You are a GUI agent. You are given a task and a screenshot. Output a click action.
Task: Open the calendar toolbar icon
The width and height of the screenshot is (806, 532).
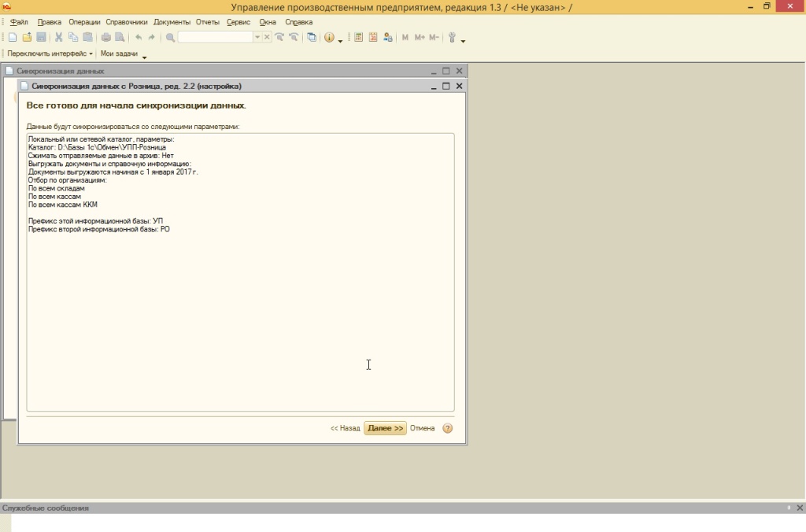pos(373,38)
